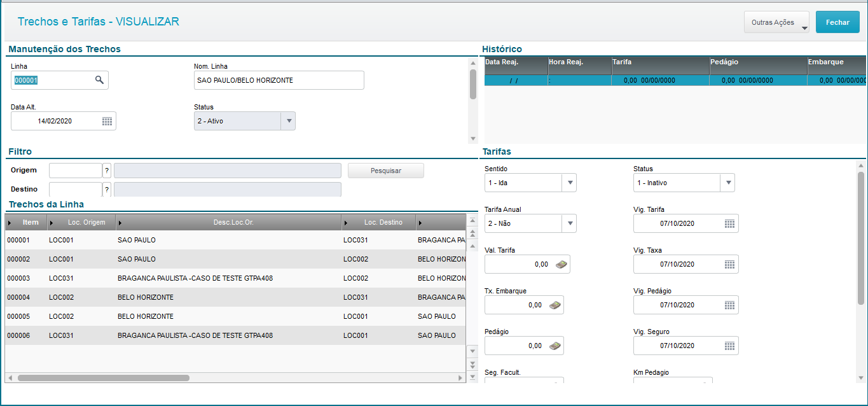868x406 pixels.
Task: Click scroll-down arrow of Tarifas panel
Action: 860,378
